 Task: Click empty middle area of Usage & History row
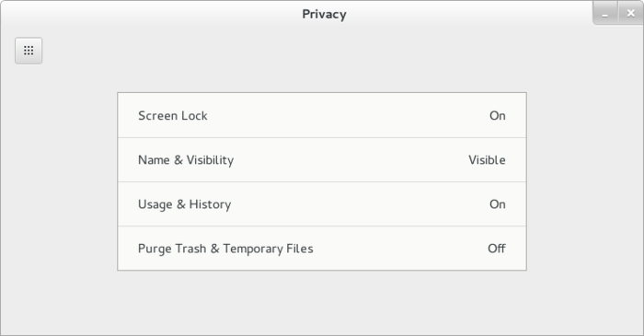[x=361, y=204]
